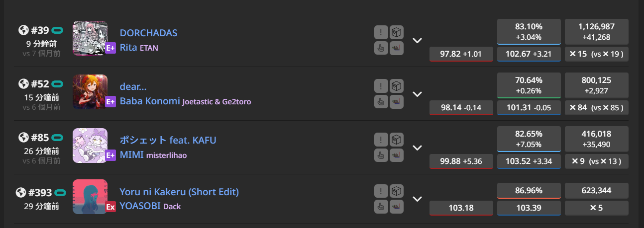Click the 83.10% accuracy box
The image size is (644, 228).
(x=529, y=32)
